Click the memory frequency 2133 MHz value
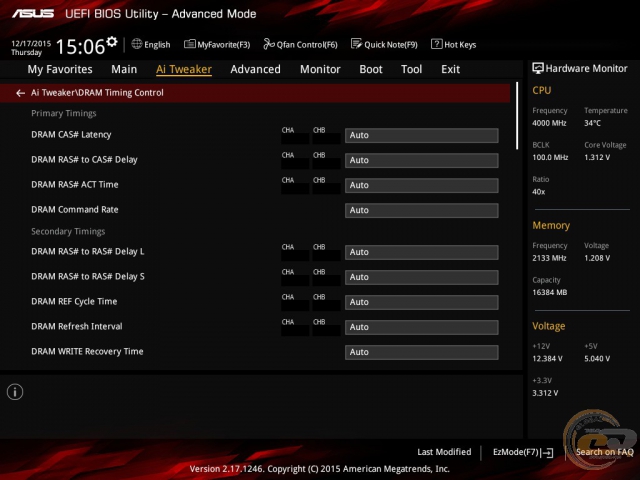 tap(549, 258)
